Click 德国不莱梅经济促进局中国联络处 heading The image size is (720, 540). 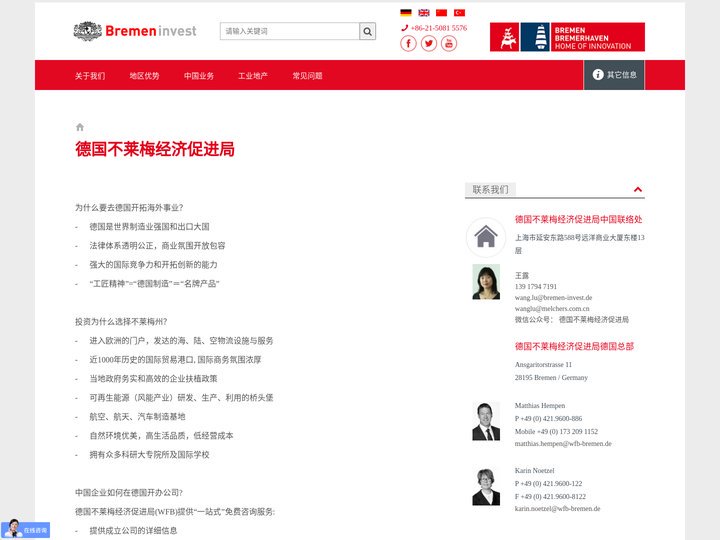coord(579,219)
